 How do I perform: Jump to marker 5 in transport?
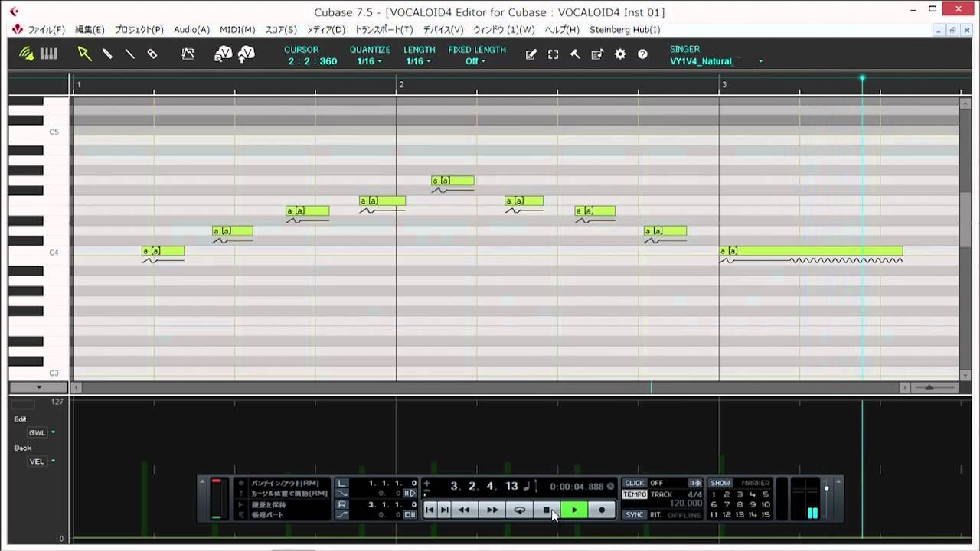pos(766,494)
